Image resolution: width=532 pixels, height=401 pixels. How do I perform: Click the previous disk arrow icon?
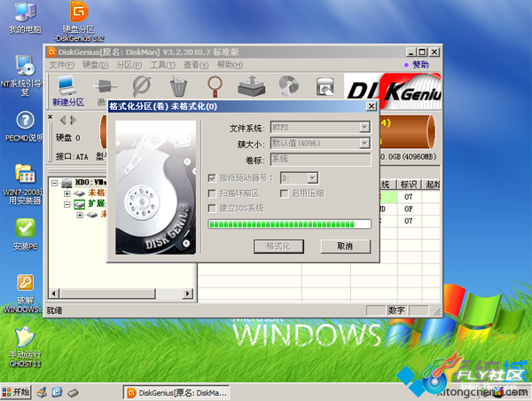tap(63, 120)
